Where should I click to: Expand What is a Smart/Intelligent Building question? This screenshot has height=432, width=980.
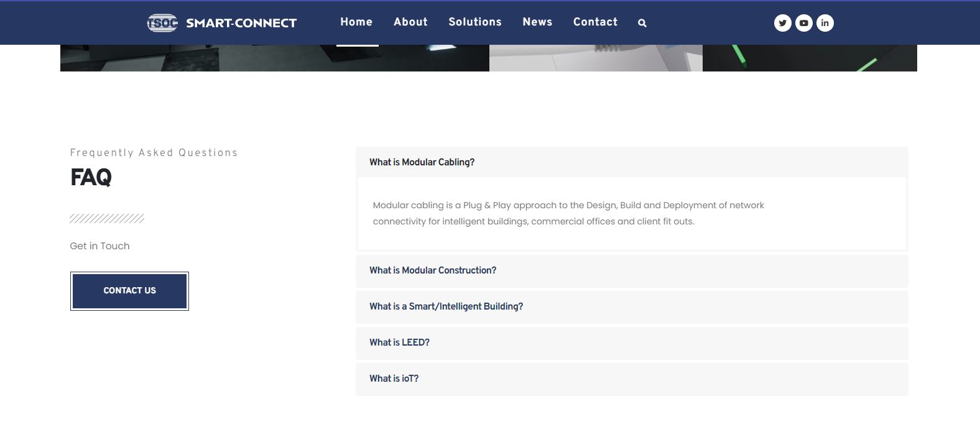(632, 306)
